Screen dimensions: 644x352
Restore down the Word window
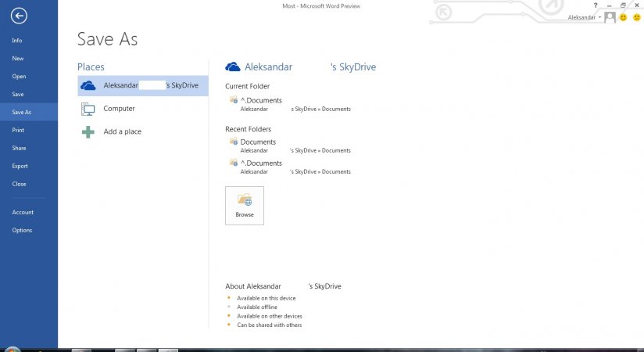pyautogui.click(x=623, y=5)
